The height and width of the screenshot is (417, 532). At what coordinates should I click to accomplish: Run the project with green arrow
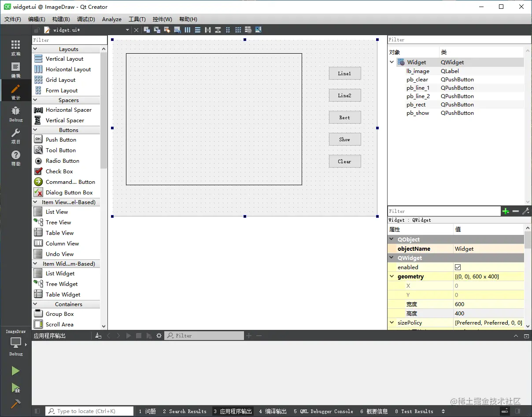tap(15, 371)
